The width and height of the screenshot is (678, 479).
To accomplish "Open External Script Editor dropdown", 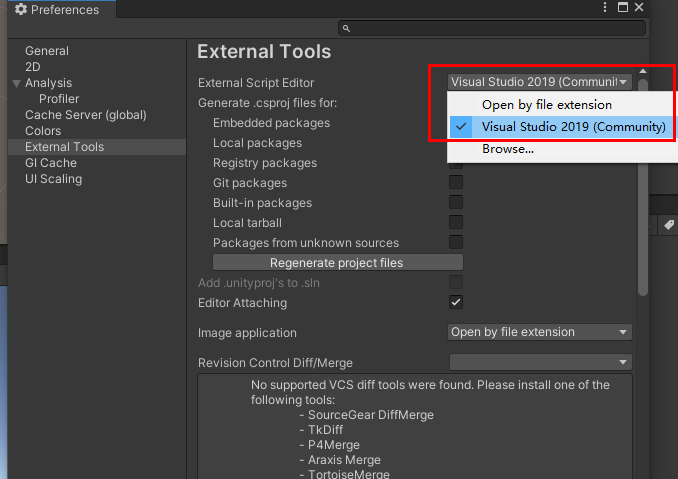I will (540, 82).
